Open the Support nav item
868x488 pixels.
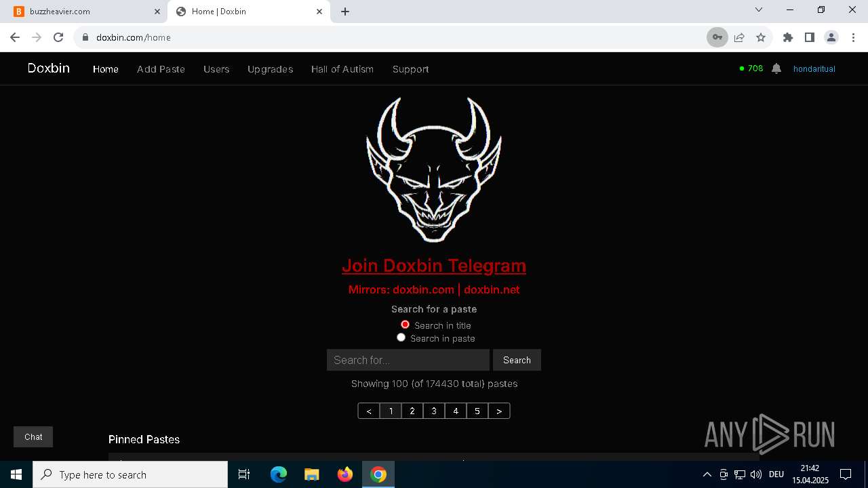411,69
